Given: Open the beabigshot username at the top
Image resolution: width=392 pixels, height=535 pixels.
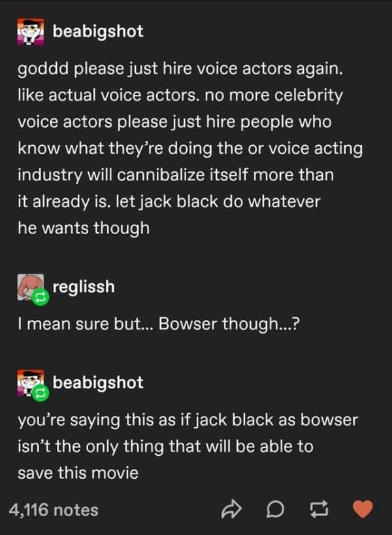Looking at the screenshot, I should coord(98,31).
